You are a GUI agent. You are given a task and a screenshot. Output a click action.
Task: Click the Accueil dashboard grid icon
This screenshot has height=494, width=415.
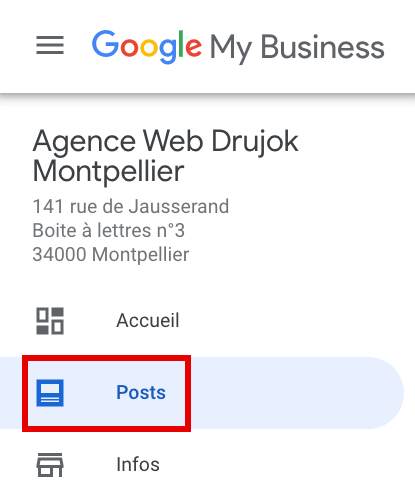pyautogui.click(x=50, y=321)
